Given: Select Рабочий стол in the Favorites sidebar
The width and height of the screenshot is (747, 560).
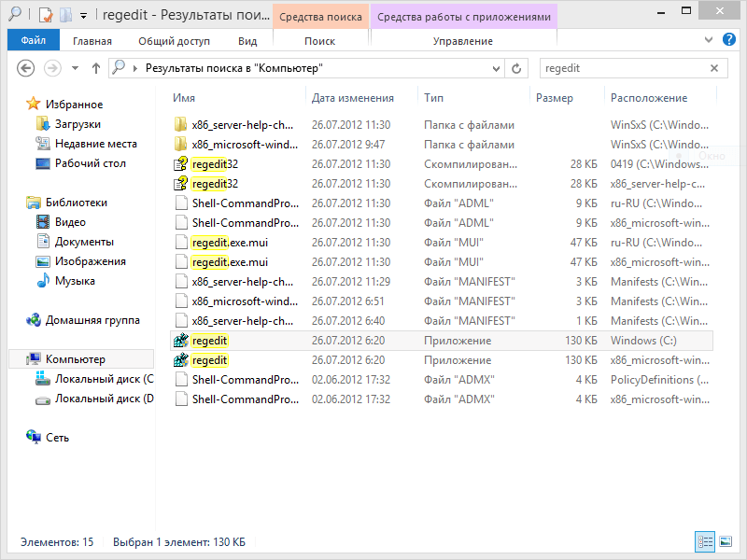Looking at the screenshot, I should coord(90,163).
